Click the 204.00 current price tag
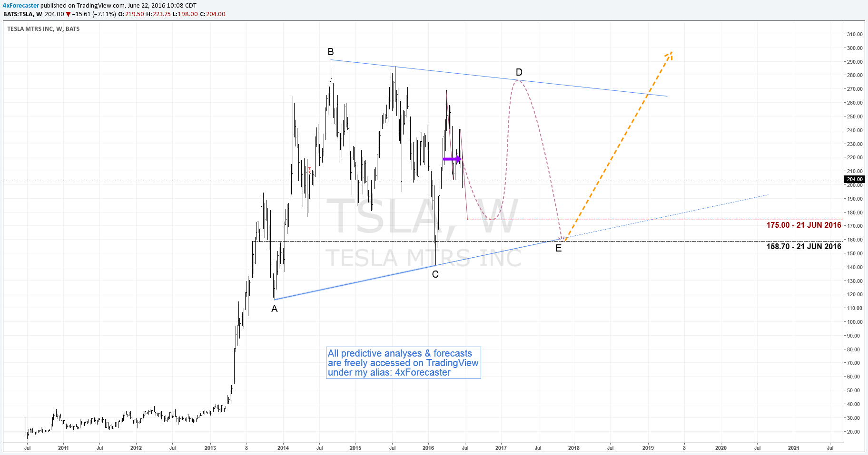 tap(855, 179)
